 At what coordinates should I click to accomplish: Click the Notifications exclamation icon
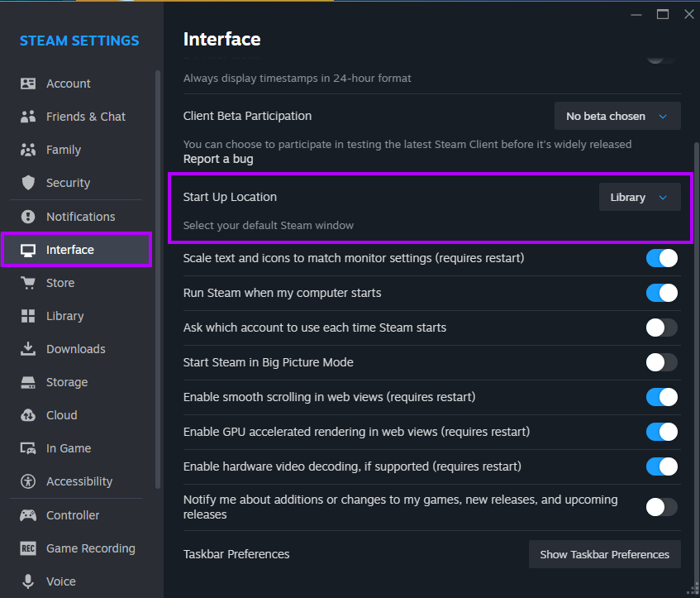coord(27,217)
